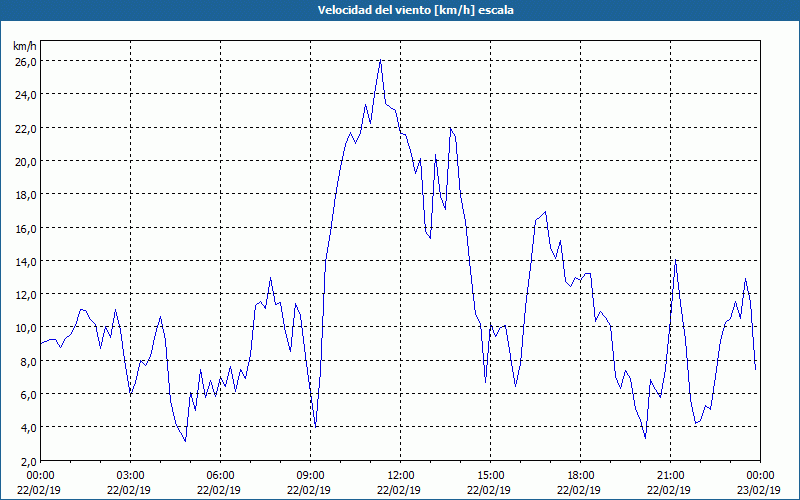Click the 26,0 y-axis label
Viewport: 800px width, 500px height.
pos(26,62)
